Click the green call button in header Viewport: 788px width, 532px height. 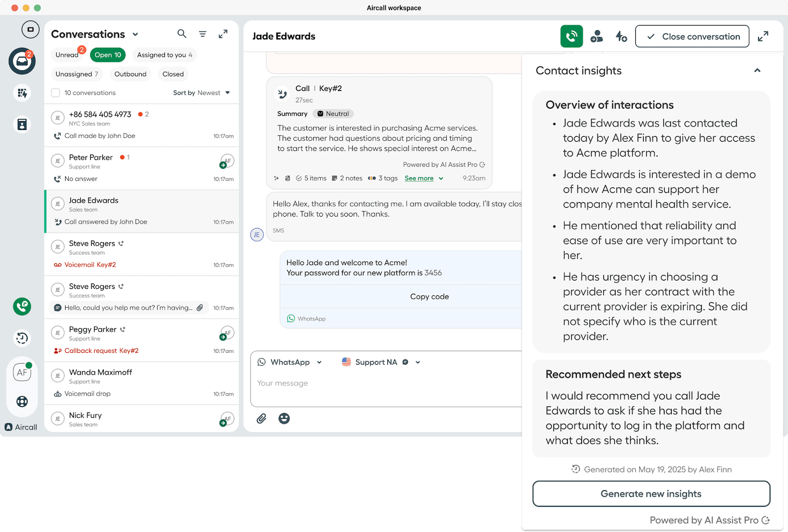click(571, 36)
